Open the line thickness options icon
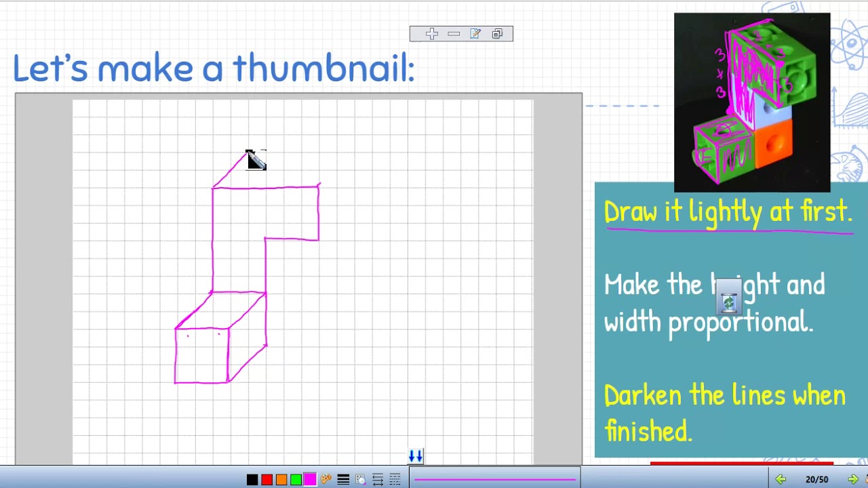 (343, 480)
